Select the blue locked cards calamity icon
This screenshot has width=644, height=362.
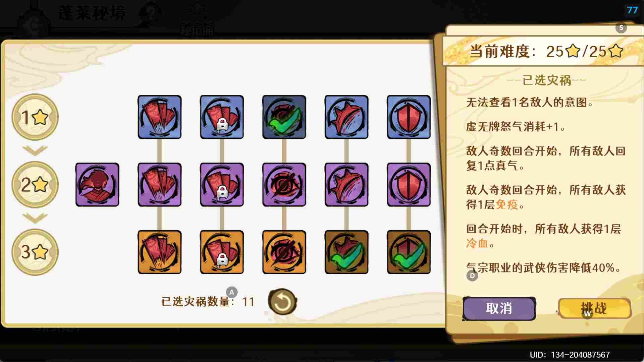point(222,117)
